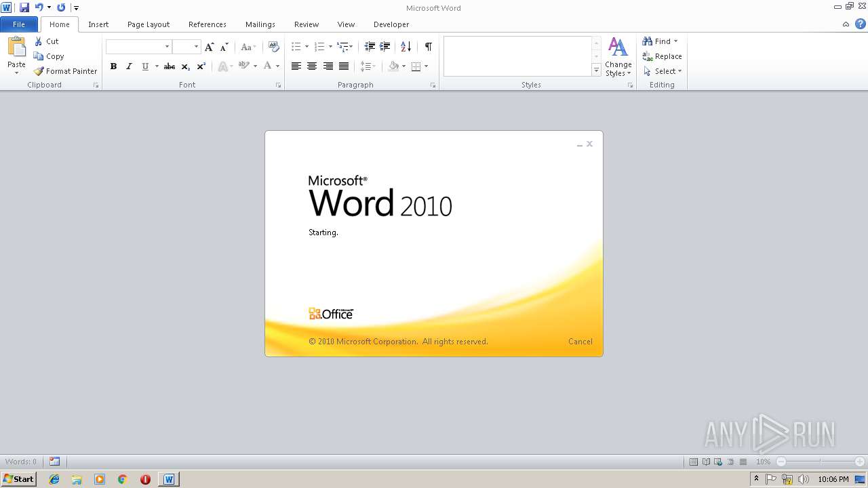Switch to the Page Layout tab
Viewport: 868px width, 488px height.
click(149, 24)
